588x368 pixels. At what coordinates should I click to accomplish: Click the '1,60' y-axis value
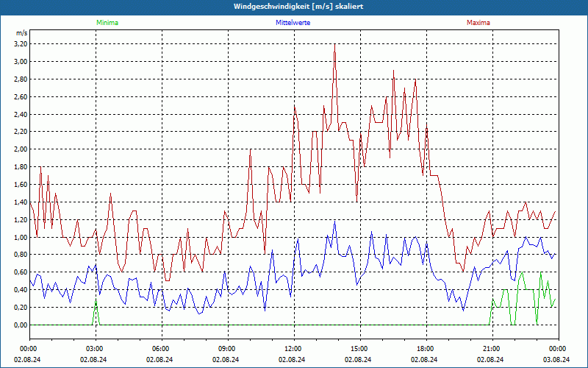(21, 185)
